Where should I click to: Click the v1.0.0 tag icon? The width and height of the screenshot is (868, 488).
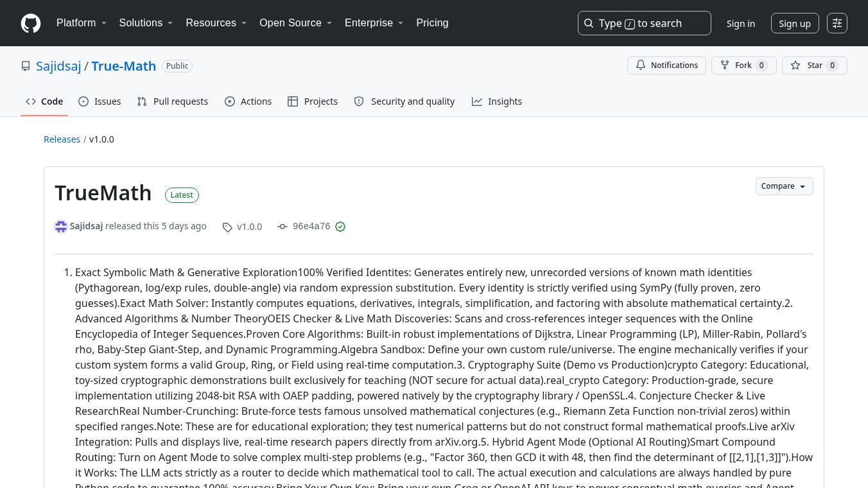click(x=227, y=227)
